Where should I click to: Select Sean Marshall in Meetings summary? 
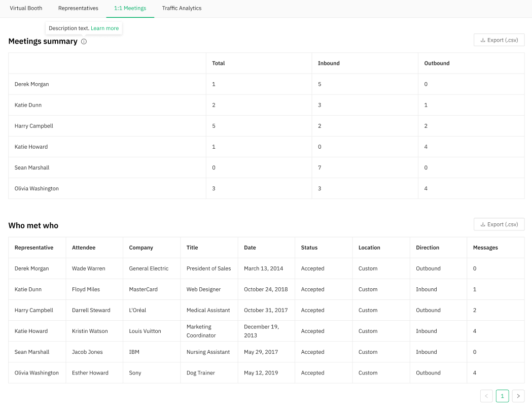pyautogui.click(x=32, y=167)
